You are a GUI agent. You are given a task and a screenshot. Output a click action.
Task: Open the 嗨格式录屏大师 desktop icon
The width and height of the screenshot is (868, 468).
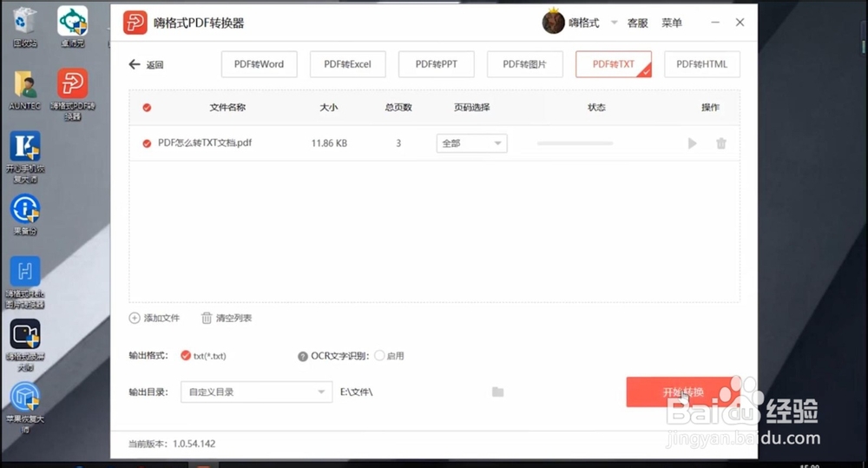(25, 346)
